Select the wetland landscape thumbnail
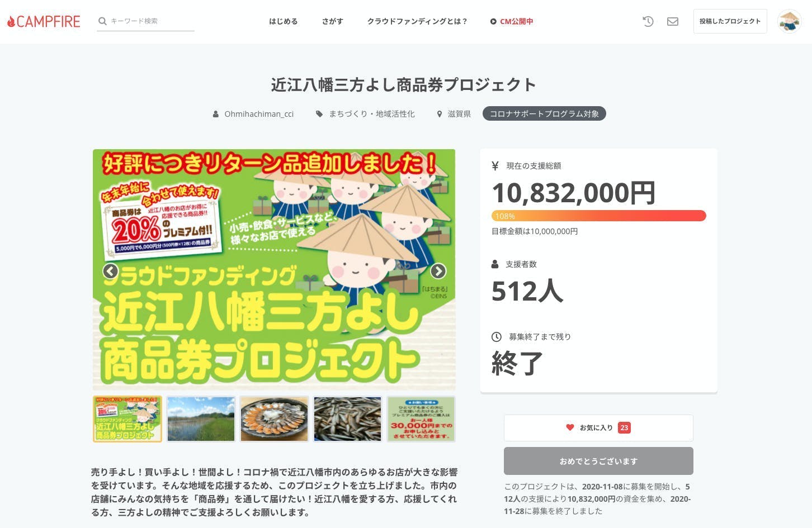 point(201,419)
